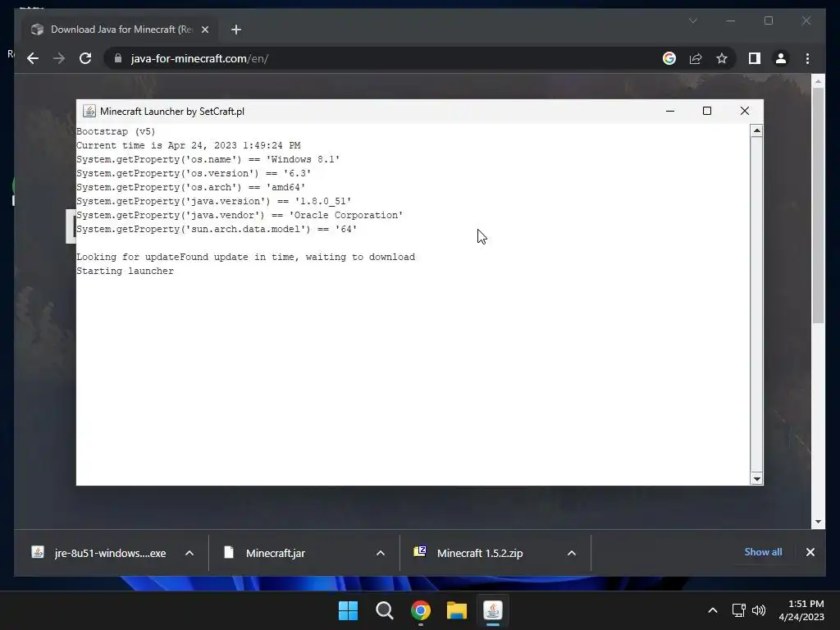Expand options for jre-8u51-windows download
The width and height of the screenshot is (840, 630).
point(189,553)
